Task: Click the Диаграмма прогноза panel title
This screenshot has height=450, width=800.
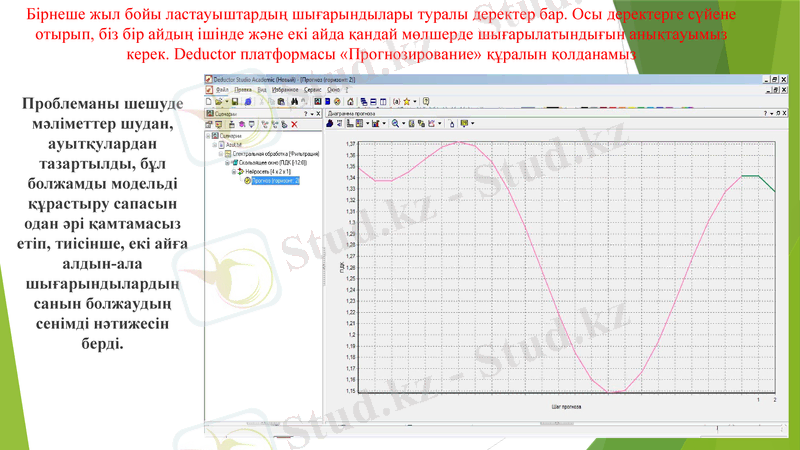Action: click(352, 113)
